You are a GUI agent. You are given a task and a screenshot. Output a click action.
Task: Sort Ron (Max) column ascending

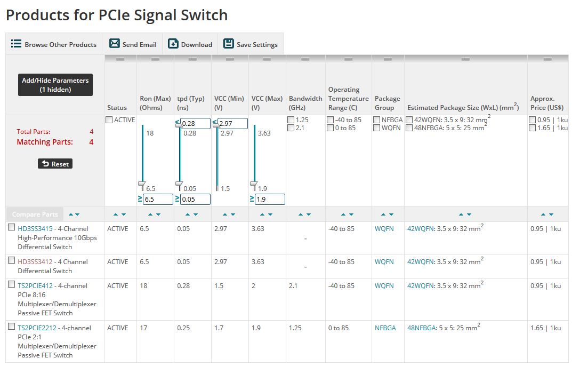tap(150, 214)
